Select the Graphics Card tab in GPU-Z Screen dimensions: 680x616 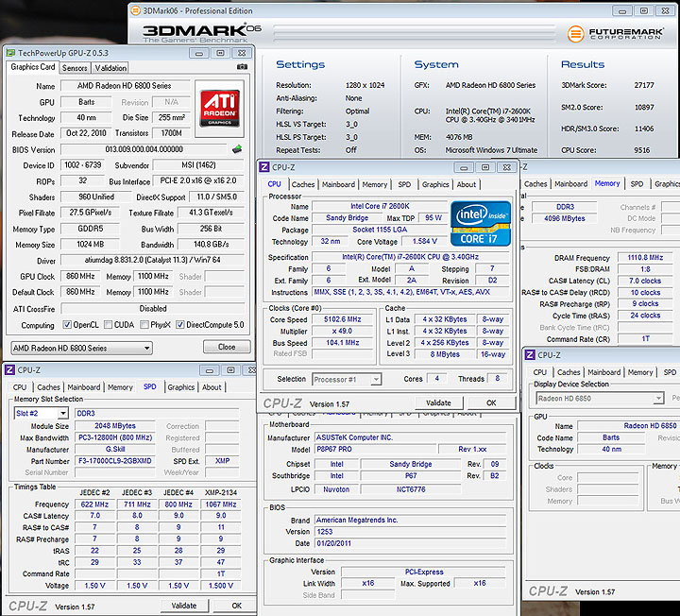pos(33,67)
